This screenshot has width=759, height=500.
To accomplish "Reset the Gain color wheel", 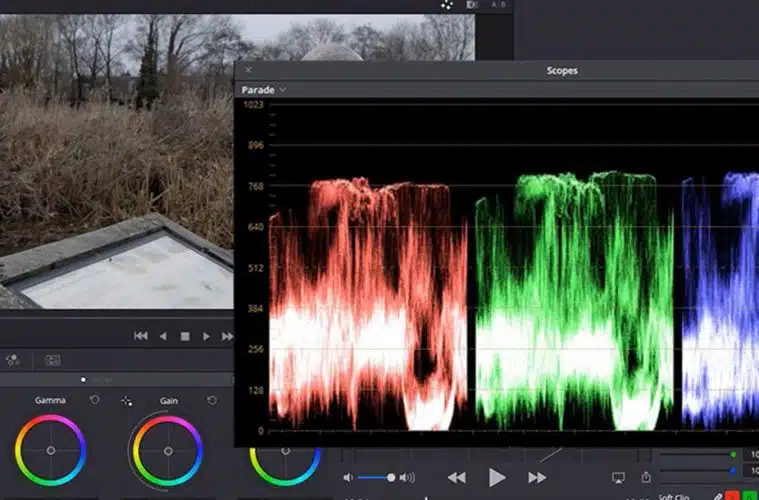I will point(212,401).
